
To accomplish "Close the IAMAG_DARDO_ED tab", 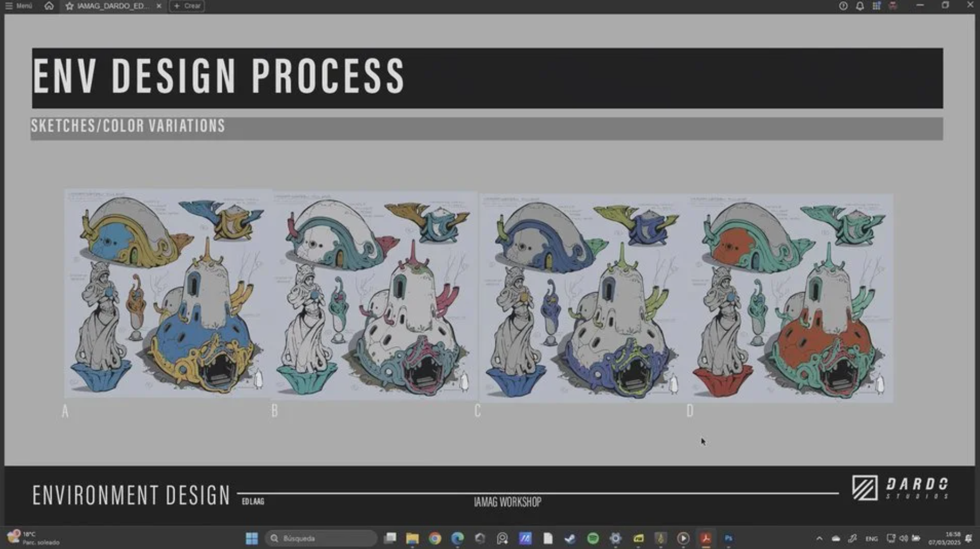I will [x=159, y=6].
